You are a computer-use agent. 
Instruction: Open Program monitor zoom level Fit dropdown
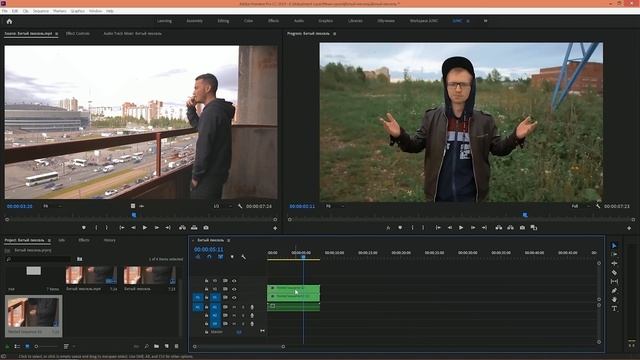click(335, 206)
